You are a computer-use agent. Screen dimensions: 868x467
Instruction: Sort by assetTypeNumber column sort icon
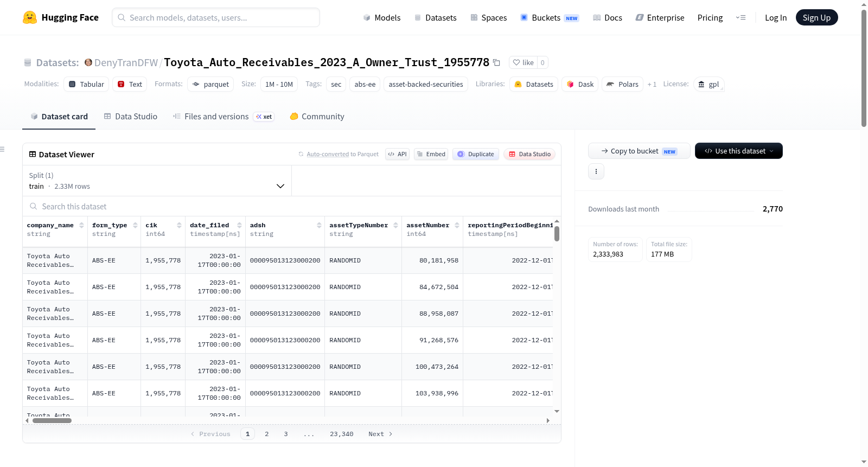[396, 225]
